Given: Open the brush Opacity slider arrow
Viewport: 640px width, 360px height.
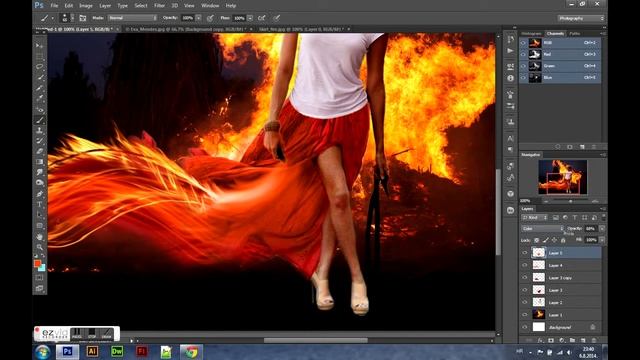Looking at the screenshot, I should point(198,18).
